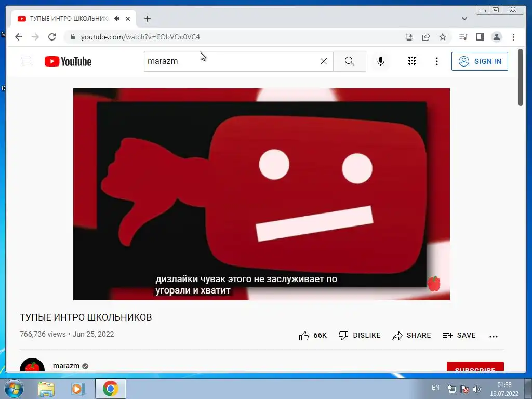
Task: Open system volume speaker icon
Action: 477,389
